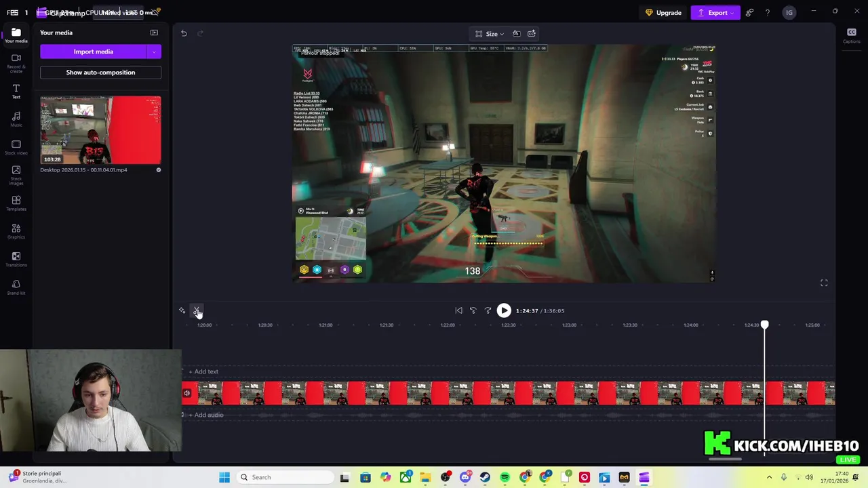Click the Upgrade button

(x=664, y=13)
